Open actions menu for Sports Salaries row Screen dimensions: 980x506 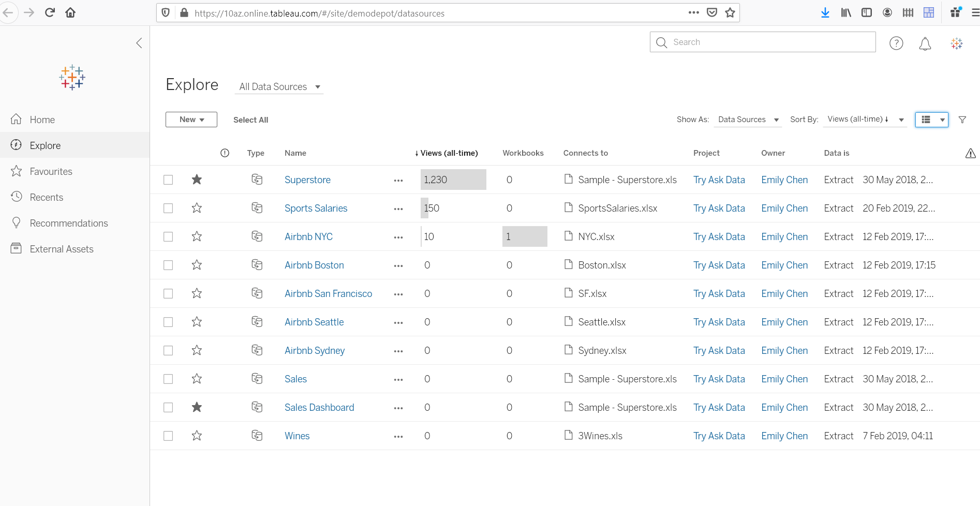tap(398, 209)
